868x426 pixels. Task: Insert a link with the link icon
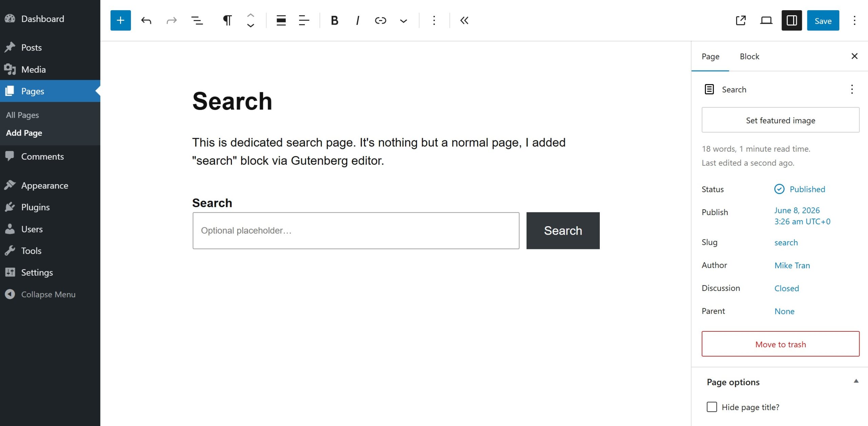coord(380,20)
